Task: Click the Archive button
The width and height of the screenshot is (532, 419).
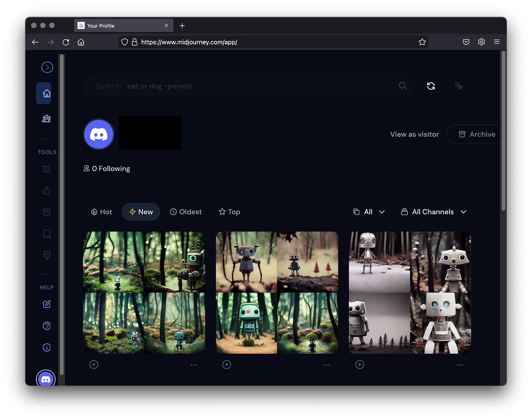Action: click(x=477, y=134)
